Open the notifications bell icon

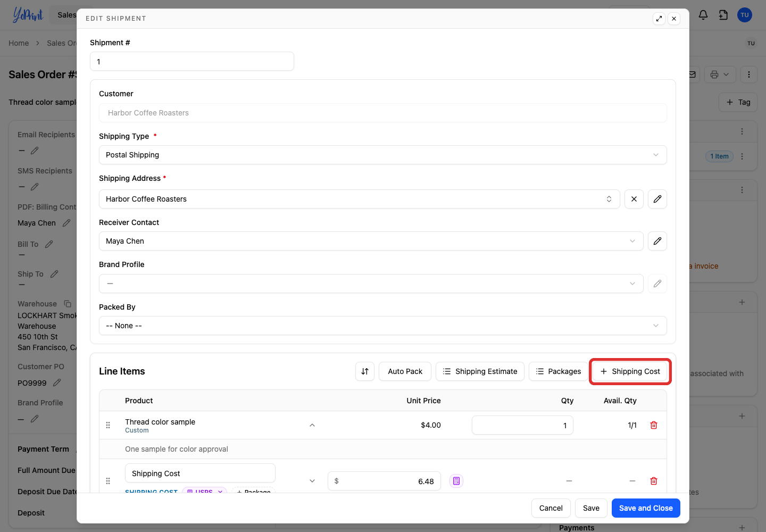[703, 15]
